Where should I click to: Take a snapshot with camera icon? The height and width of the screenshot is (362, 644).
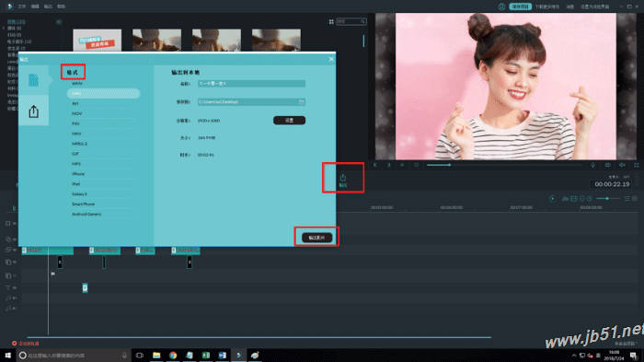point(607,165)
